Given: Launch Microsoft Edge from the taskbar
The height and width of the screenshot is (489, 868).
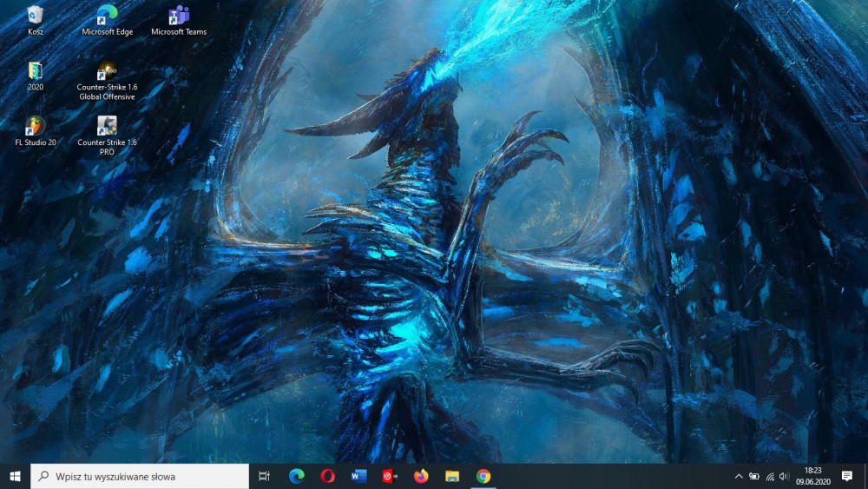Looking at the screenshot, I should click(x=297, y=476).
